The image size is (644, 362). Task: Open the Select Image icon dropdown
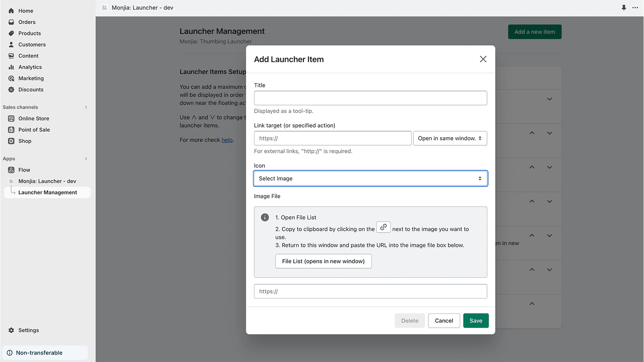click(370, 179)
